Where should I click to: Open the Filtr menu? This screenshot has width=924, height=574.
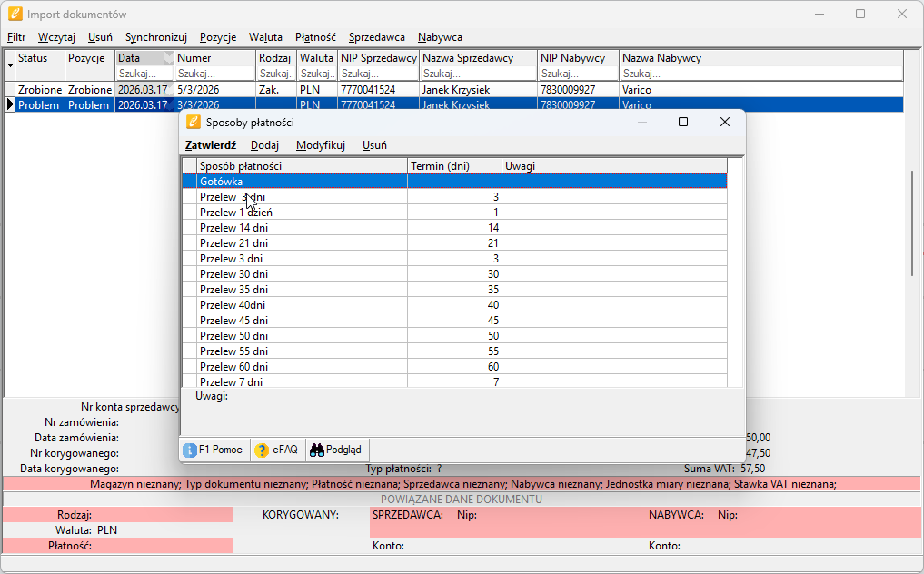16,37
